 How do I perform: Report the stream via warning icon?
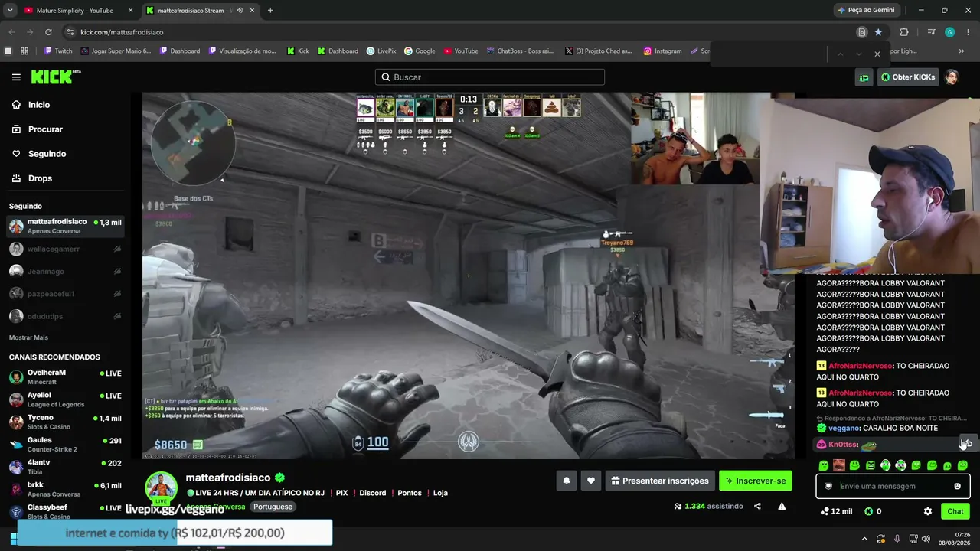coord(782,506)
